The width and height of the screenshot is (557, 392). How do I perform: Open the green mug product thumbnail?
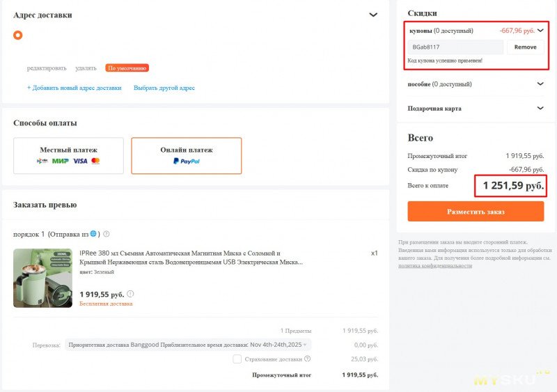(x=42, y=278)
